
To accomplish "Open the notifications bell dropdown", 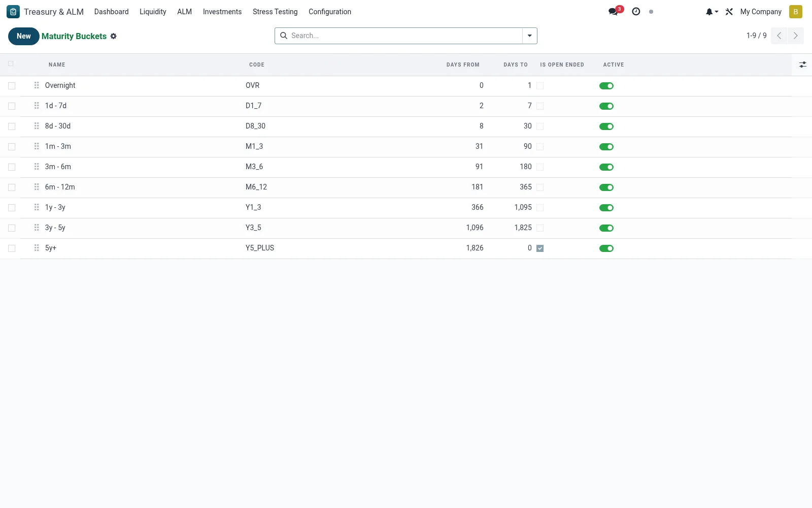I will click(x=712, y=12).
